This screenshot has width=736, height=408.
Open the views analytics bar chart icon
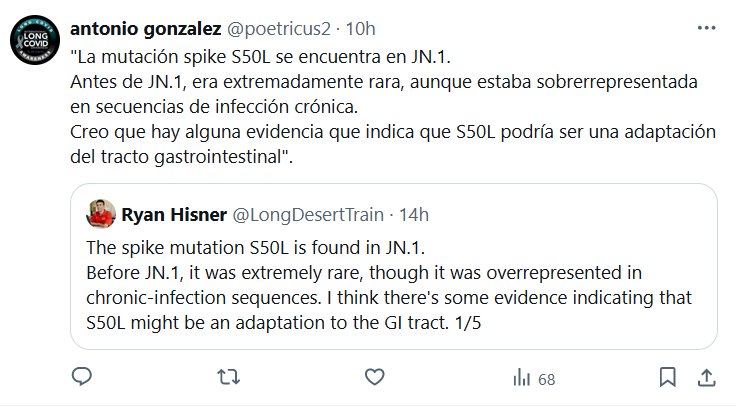521,377
